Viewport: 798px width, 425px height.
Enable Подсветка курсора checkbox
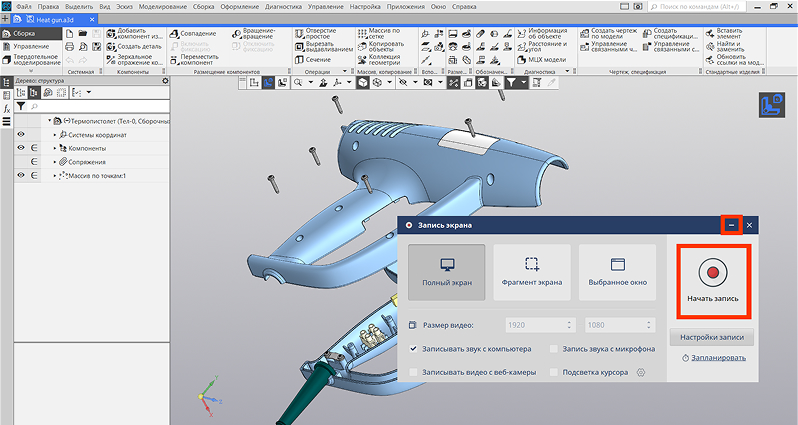tap(554, 372)
